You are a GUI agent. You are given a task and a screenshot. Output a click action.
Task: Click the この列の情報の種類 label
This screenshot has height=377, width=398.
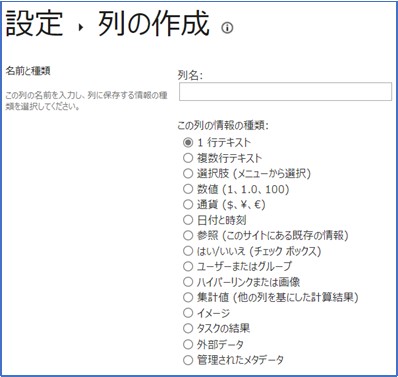pos(223,126)
